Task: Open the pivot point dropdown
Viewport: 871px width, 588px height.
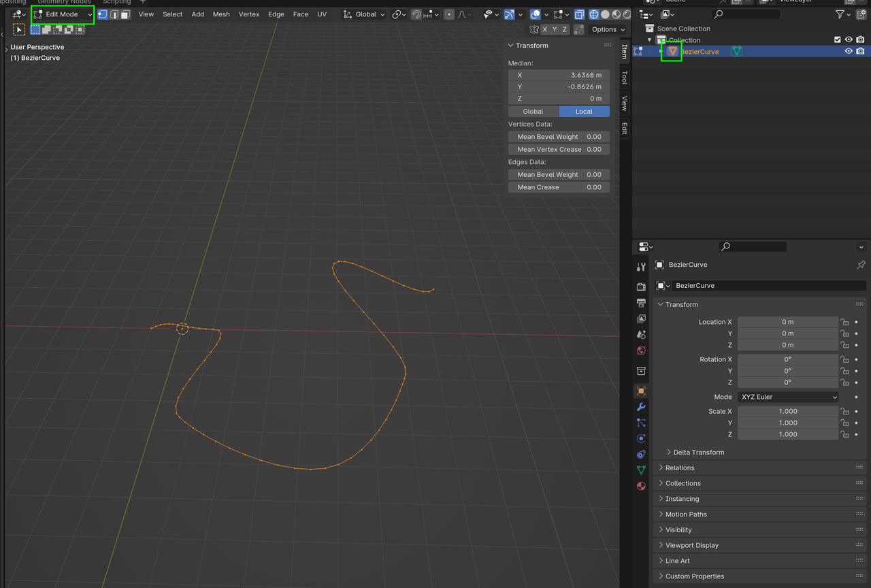Action: (x=399, y=14)
